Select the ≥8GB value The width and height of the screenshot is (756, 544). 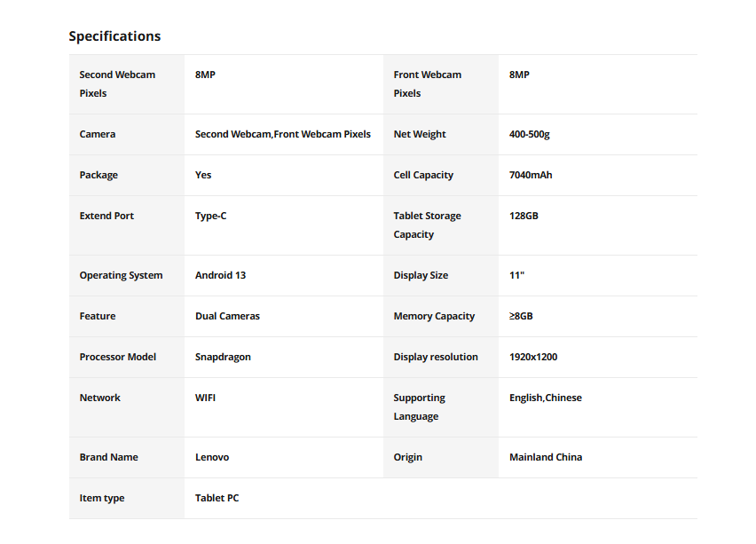point(521,316)
